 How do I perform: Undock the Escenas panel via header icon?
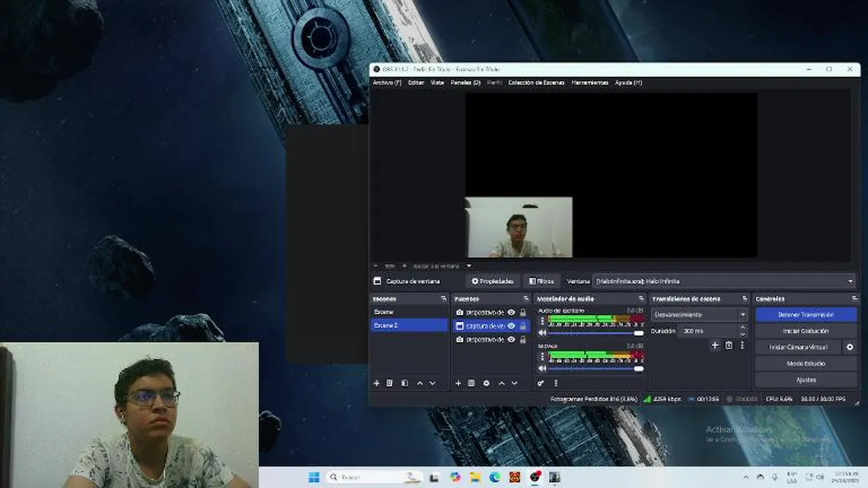click(443, 299)
